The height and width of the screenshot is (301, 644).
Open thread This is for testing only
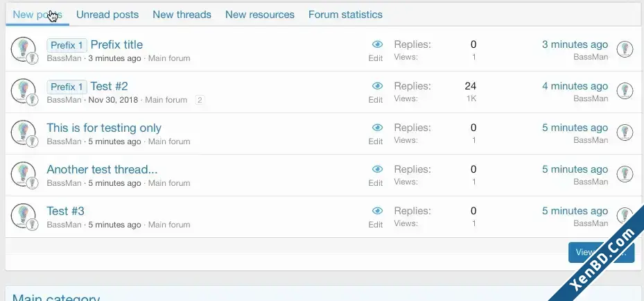(x=104, y=128)
